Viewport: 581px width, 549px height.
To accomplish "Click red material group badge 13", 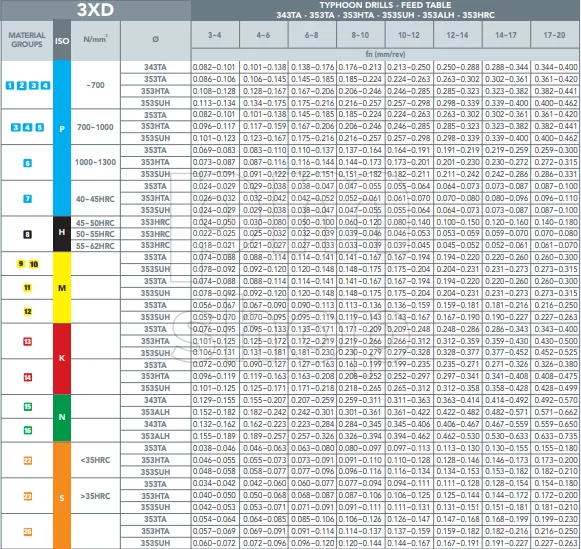I will (x=27, y=342).
